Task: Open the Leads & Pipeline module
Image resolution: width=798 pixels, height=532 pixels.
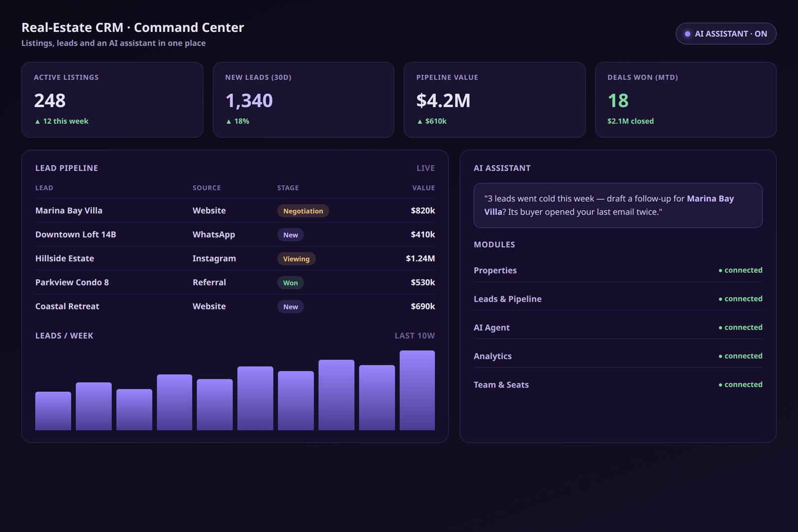Action: (618, 299)
